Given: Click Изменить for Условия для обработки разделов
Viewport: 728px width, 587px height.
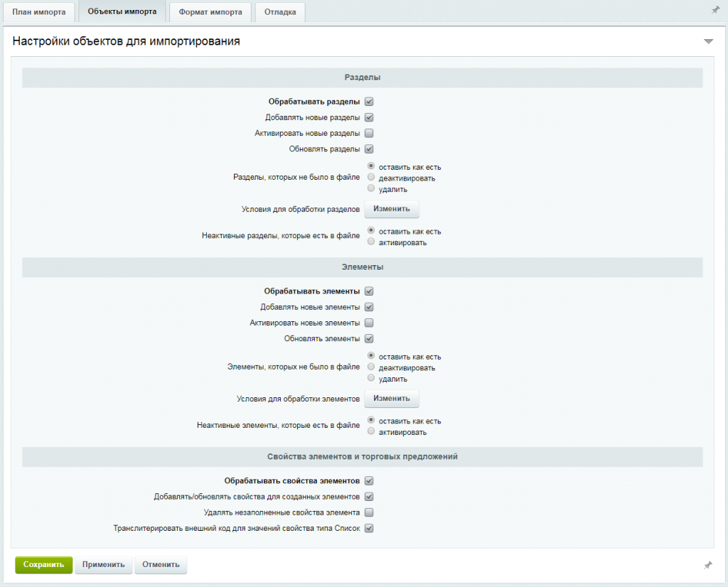Looking at the screenshot, I should pos(392,209).
